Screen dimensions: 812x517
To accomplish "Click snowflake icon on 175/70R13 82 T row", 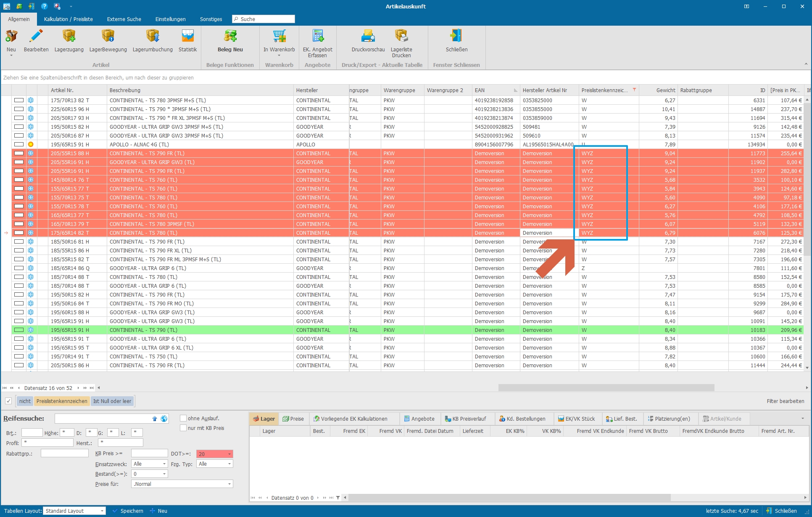I will [31, 100].
